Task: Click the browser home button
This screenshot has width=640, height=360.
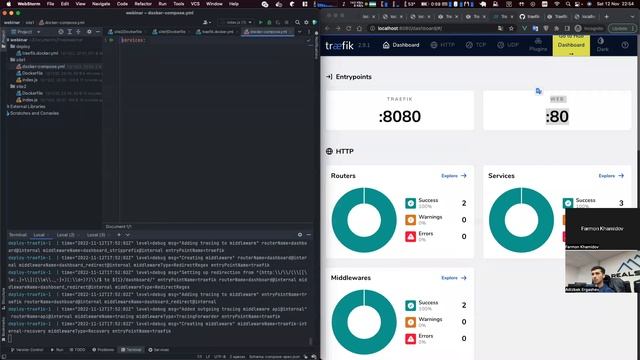Action: 359,29
